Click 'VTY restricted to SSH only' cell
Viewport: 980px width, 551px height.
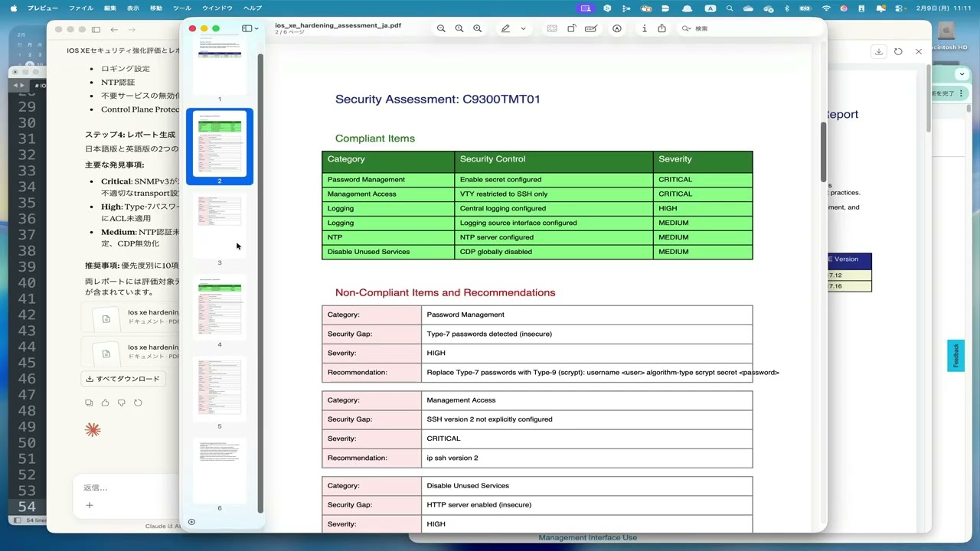pos(554,194)
